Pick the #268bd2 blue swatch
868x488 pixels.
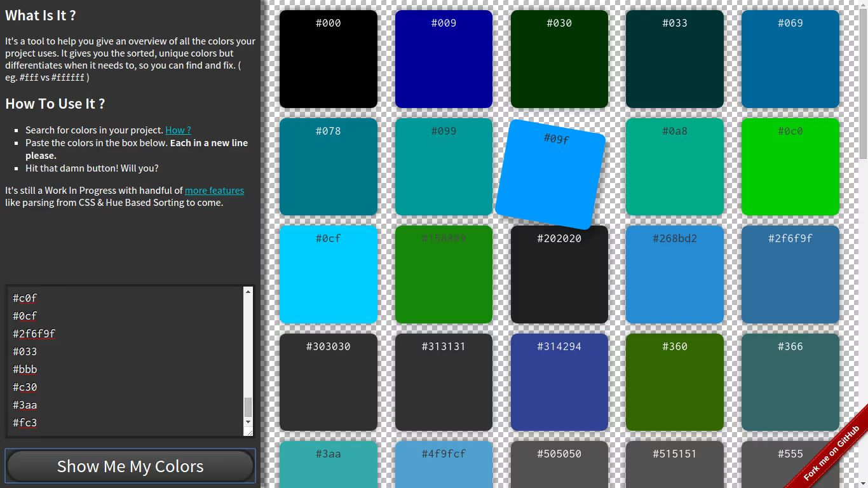[x=674, y=274]
